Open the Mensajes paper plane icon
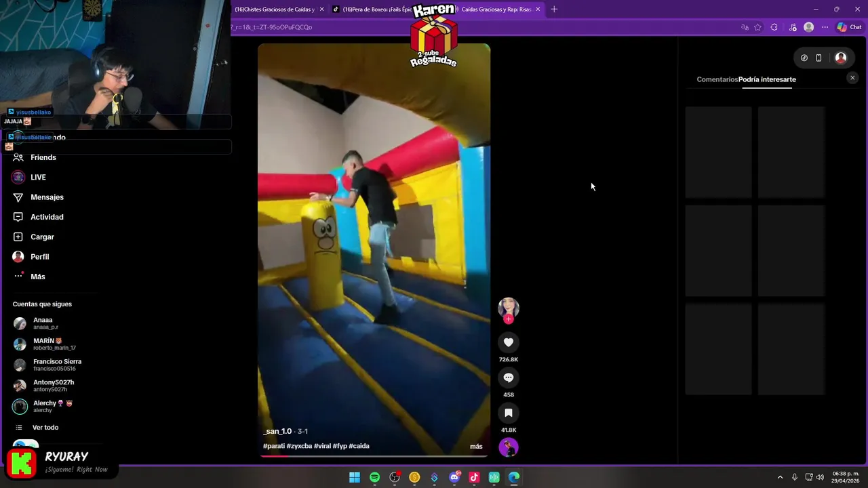Screen dimensions: 868x488 click(18, 197)
